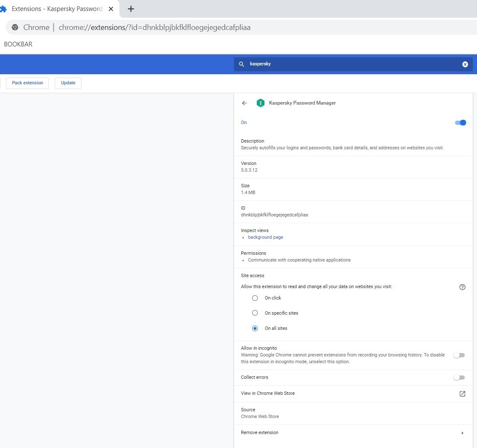The image size is (477, 448).
Task: Open a new tab with the plus icon
Action: click(x=131, y=9)
